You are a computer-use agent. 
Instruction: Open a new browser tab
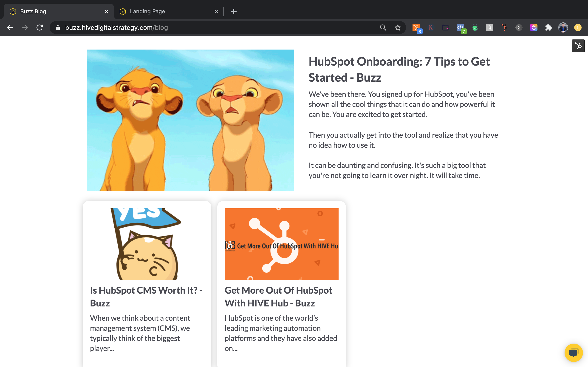click(234, 11)
